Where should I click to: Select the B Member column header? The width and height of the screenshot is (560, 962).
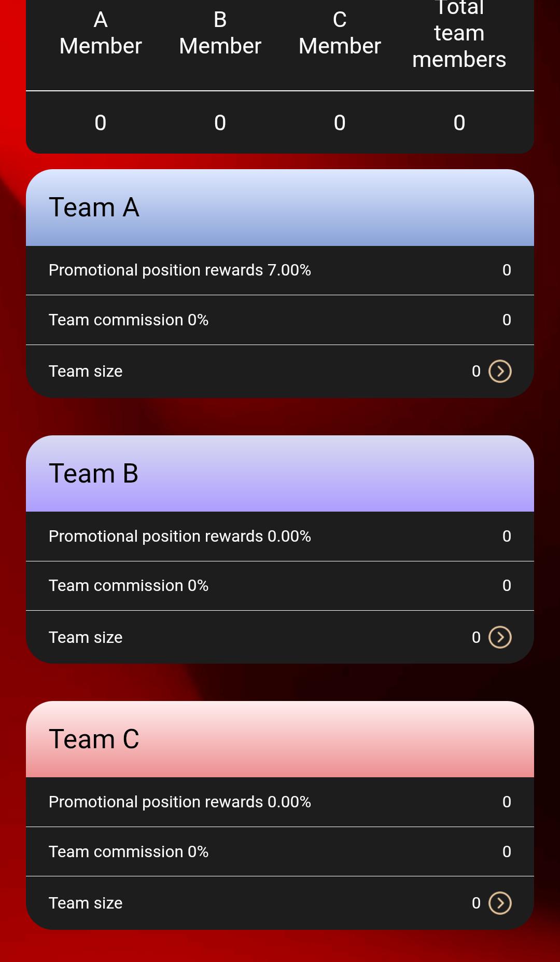[220, 33]
